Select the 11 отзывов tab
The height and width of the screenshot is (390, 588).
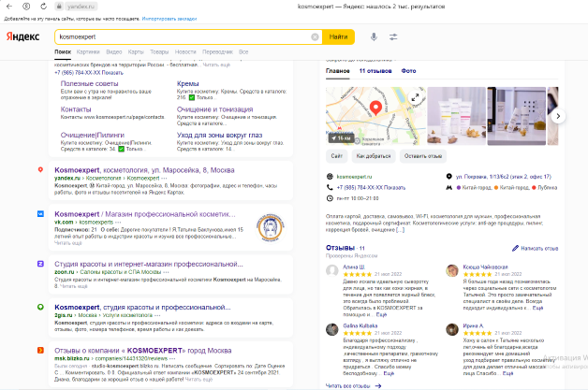coord(375,71)
